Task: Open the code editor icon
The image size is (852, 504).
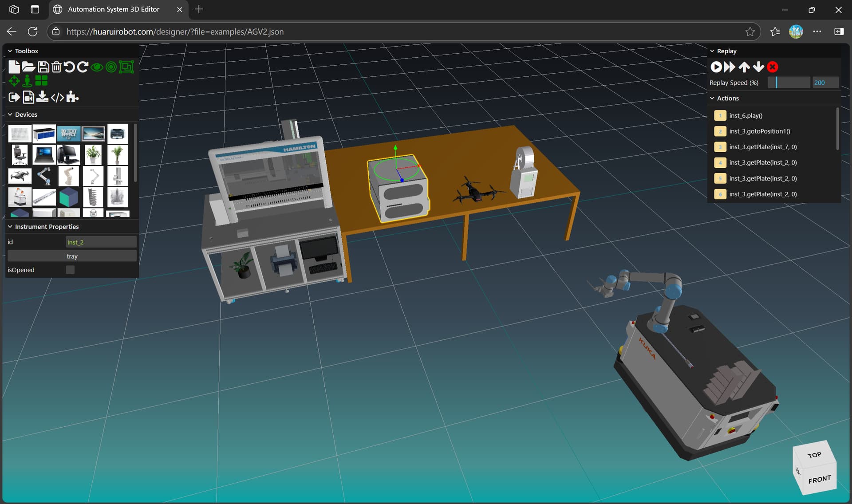Action: 57,97
